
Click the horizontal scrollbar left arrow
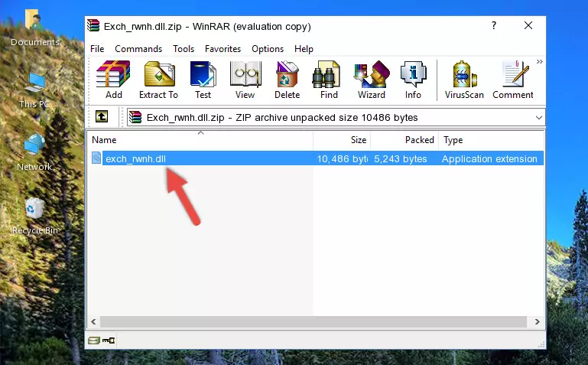[94, 321]
